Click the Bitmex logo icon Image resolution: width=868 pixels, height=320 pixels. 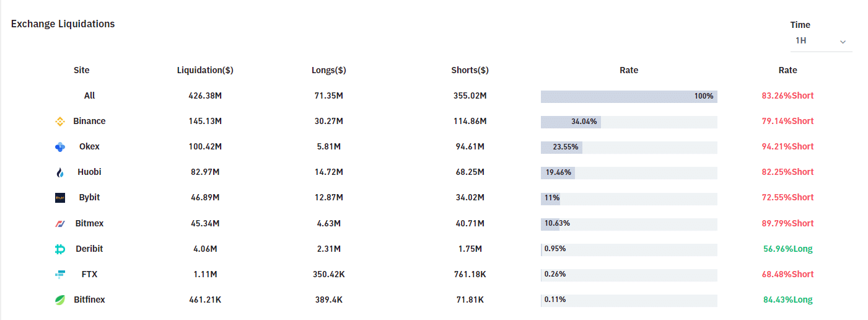[x=60, y=223]
